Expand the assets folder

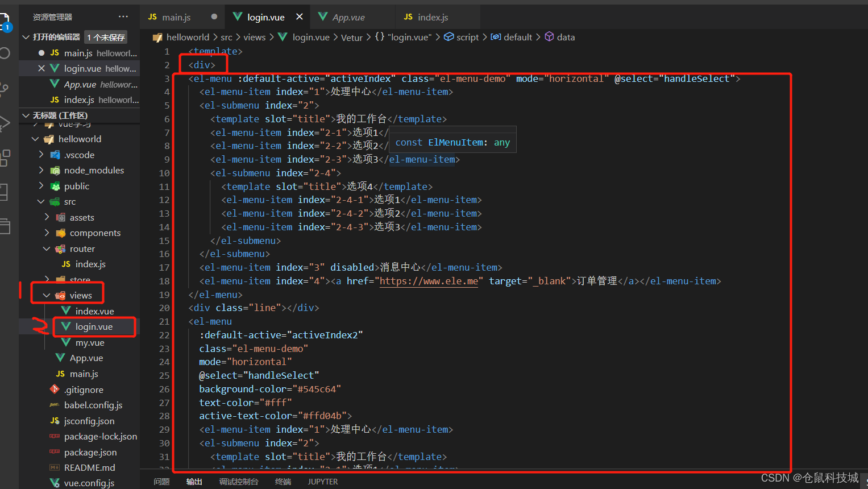point(47,217)
